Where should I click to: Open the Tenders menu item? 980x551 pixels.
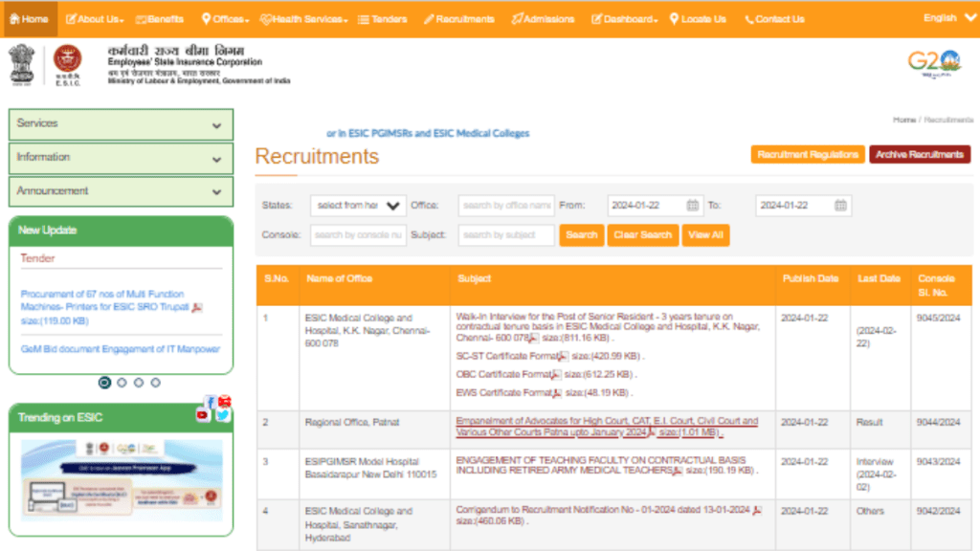[382, 19]
